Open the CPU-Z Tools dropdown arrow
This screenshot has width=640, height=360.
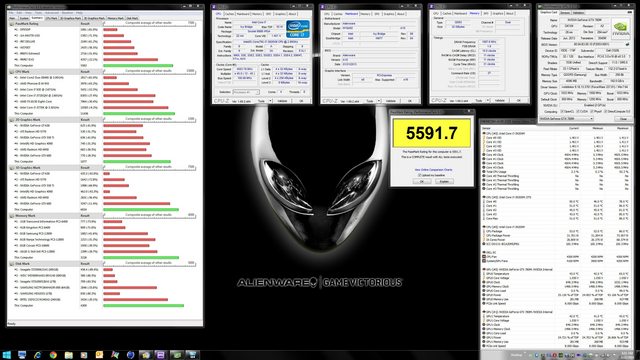[271, 100]
